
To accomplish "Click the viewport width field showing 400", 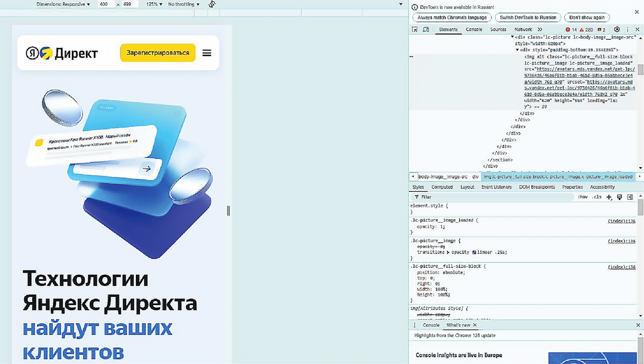I will (106, 4).
